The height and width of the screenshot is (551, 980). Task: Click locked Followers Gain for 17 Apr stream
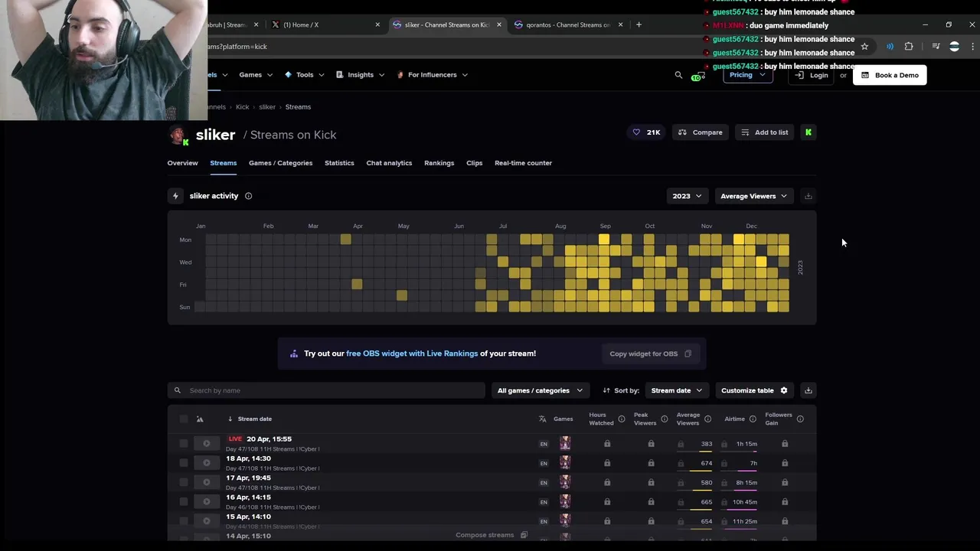(x=785, y=482)
